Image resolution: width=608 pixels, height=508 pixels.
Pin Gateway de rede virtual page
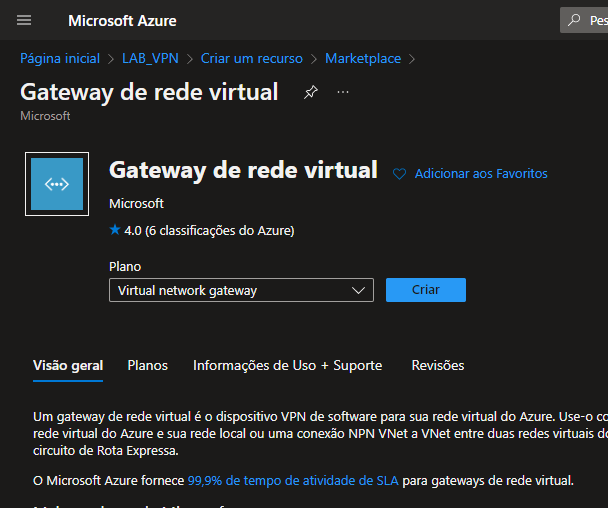click(x=311, y=92)
